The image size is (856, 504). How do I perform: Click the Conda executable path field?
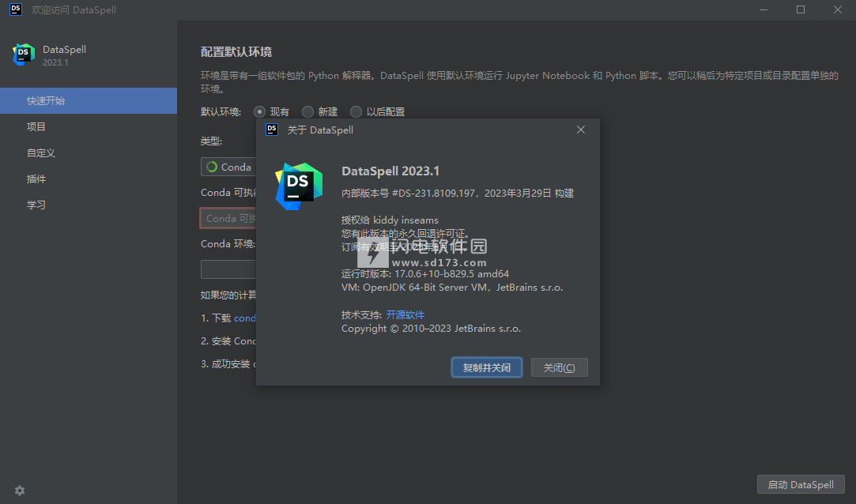tap(228, 218)
